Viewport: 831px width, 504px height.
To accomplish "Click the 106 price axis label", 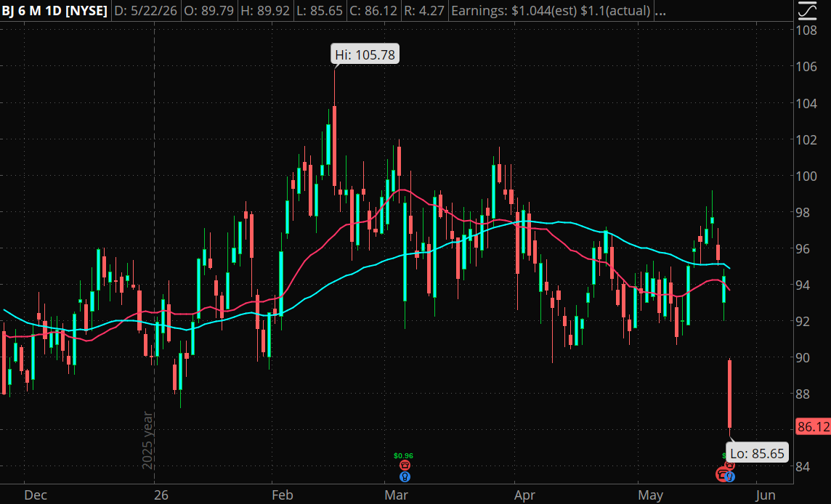I will (806, 66).
